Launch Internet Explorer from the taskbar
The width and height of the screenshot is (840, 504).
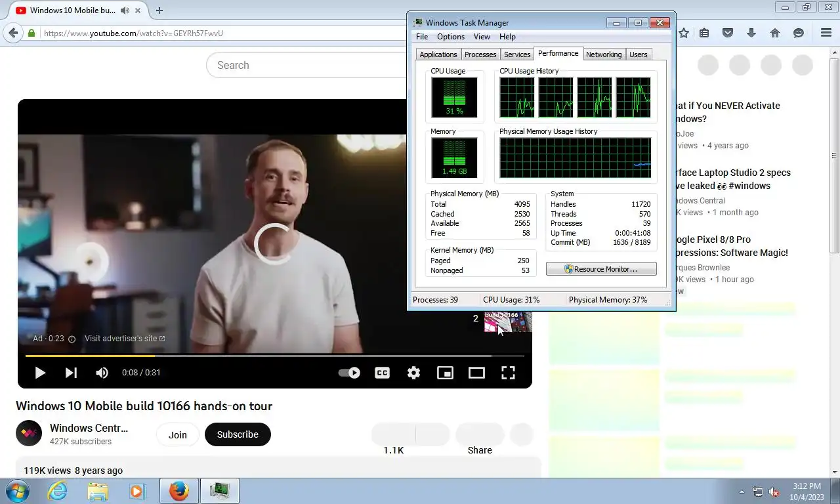pos(58,491)
